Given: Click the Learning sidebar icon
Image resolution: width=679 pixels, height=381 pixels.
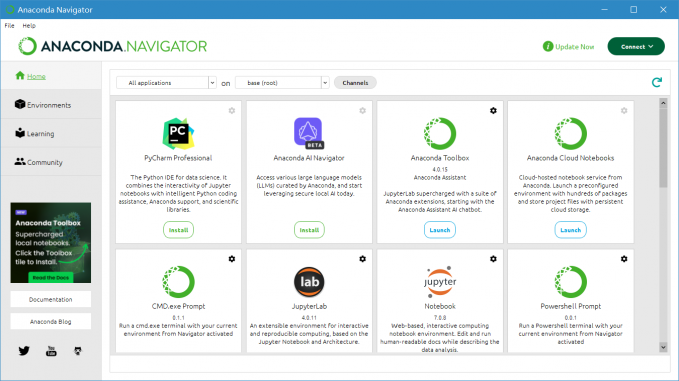Looking at the screenshot, I should [20, 133].
